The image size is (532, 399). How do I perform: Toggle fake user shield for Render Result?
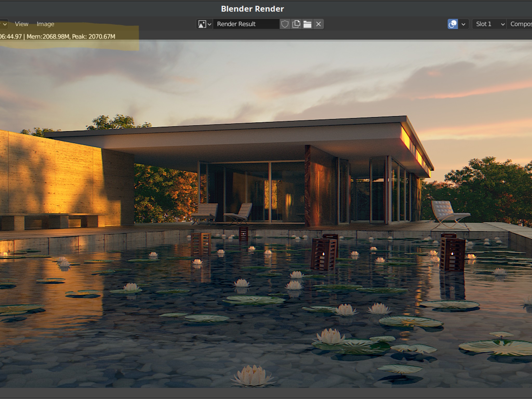coord(285,24)
